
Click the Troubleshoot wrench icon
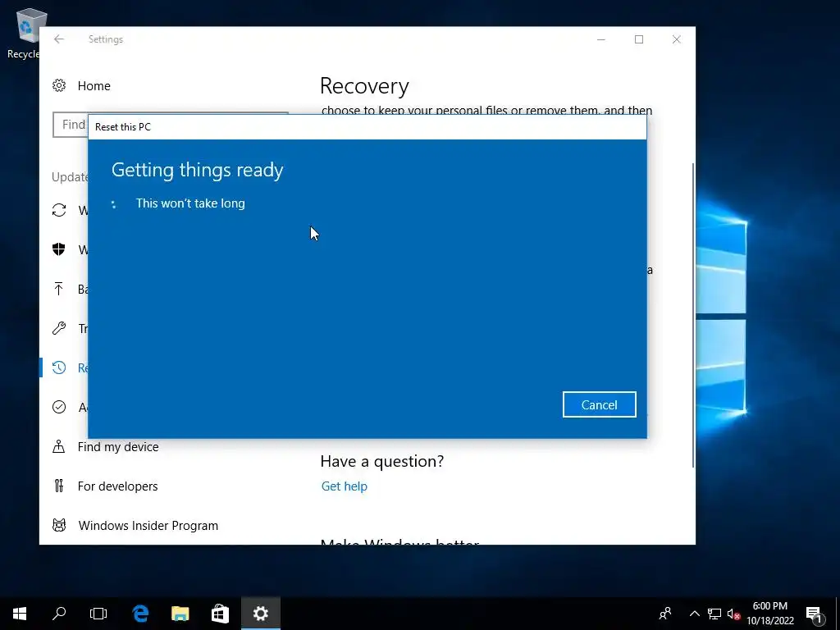click(x=59, y=328)
